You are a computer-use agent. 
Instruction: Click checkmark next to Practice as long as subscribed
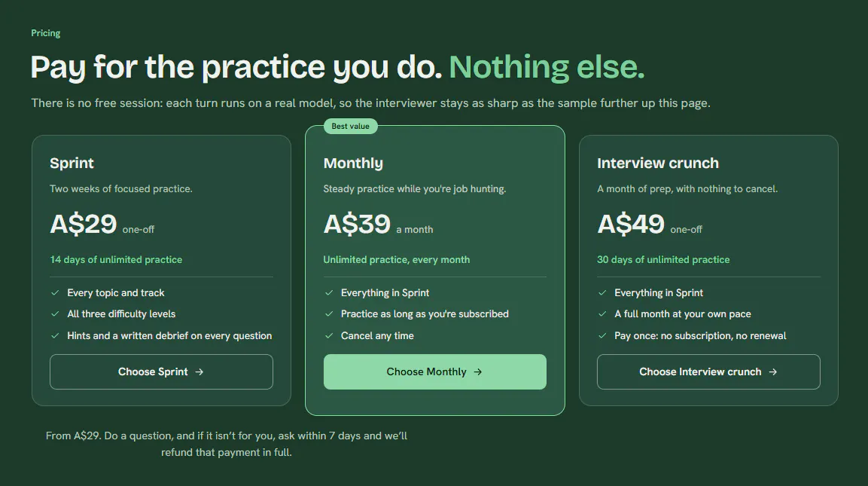329,313
